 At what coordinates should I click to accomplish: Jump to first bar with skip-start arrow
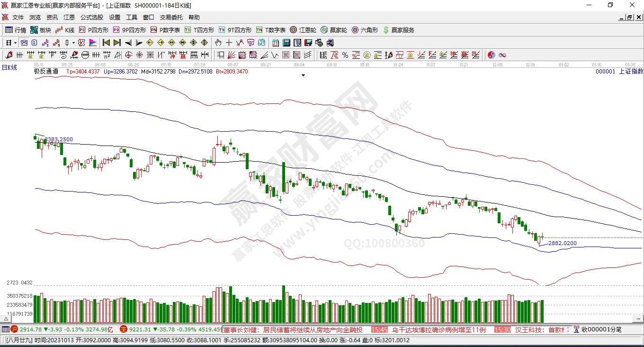(x=106, y=43)
